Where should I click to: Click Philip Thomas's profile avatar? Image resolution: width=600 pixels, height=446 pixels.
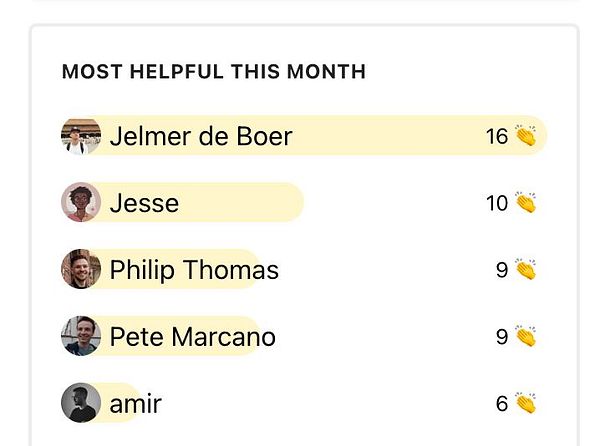81,270
